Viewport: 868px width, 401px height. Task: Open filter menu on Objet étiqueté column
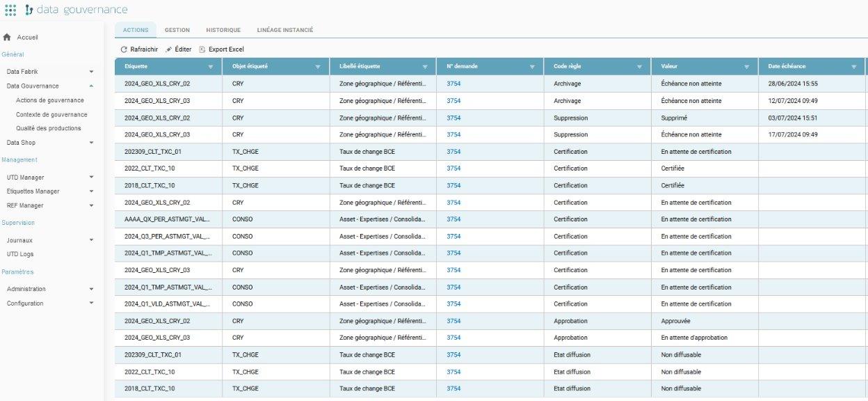pos(318,67)
